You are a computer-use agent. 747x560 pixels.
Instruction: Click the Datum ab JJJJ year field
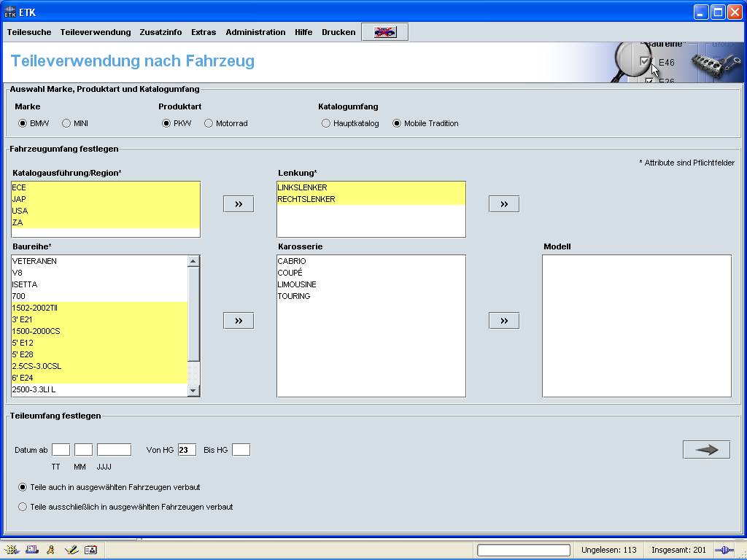click(114, 449)
